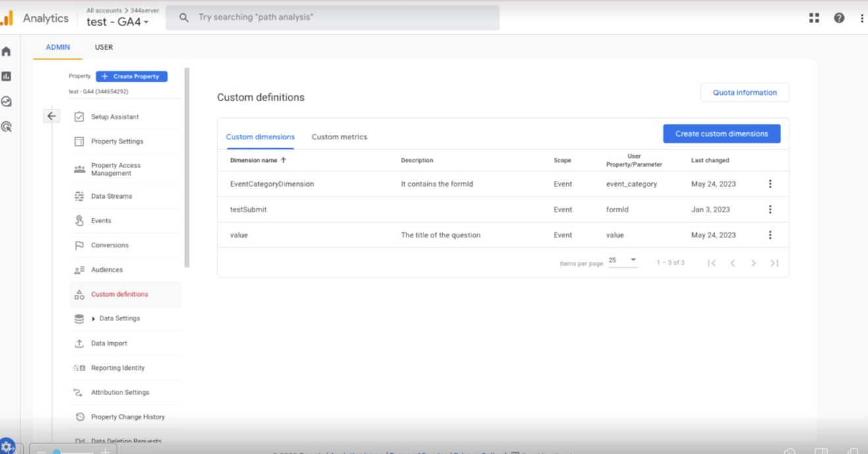Click the 'All accounts > 344server' breadcrumb
868x454 pixels.
122,11
